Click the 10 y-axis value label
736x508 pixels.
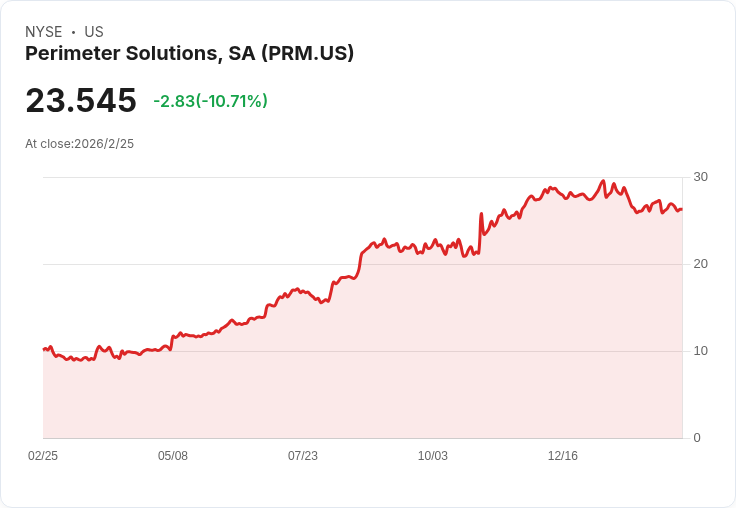click(700, 351)
